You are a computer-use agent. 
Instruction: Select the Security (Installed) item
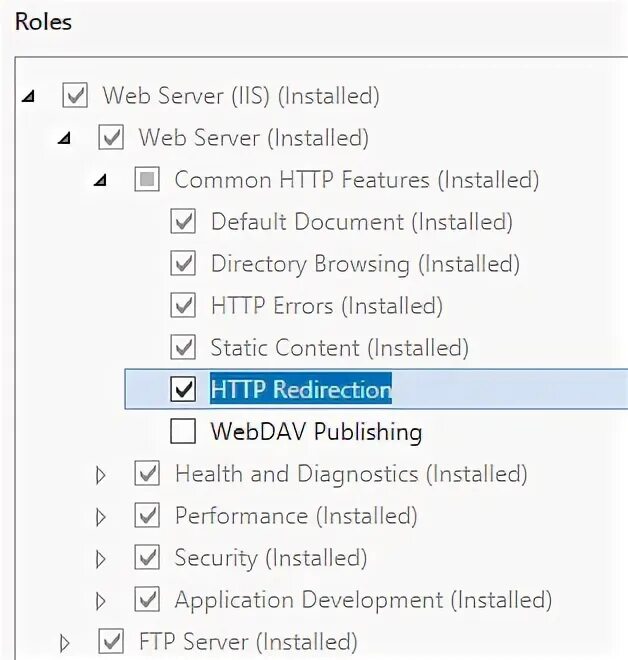(x=271, y=558)
